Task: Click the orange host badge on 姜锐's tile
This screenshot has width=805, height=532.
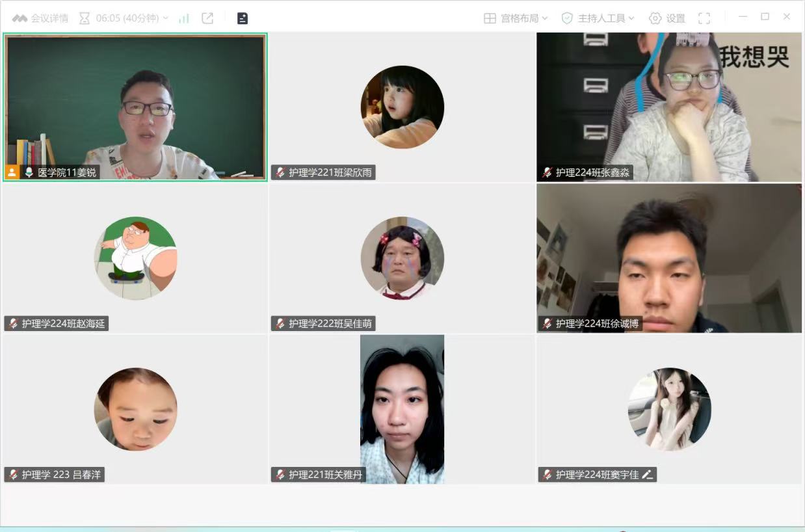Action: click(x=12, y=172)
